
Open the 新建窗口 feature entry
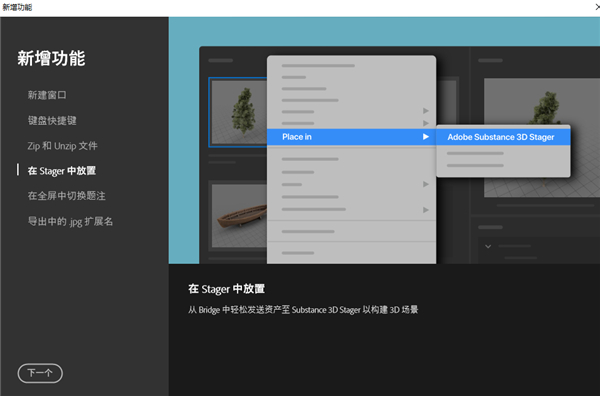pyautogui.click(x=47, y=95)
